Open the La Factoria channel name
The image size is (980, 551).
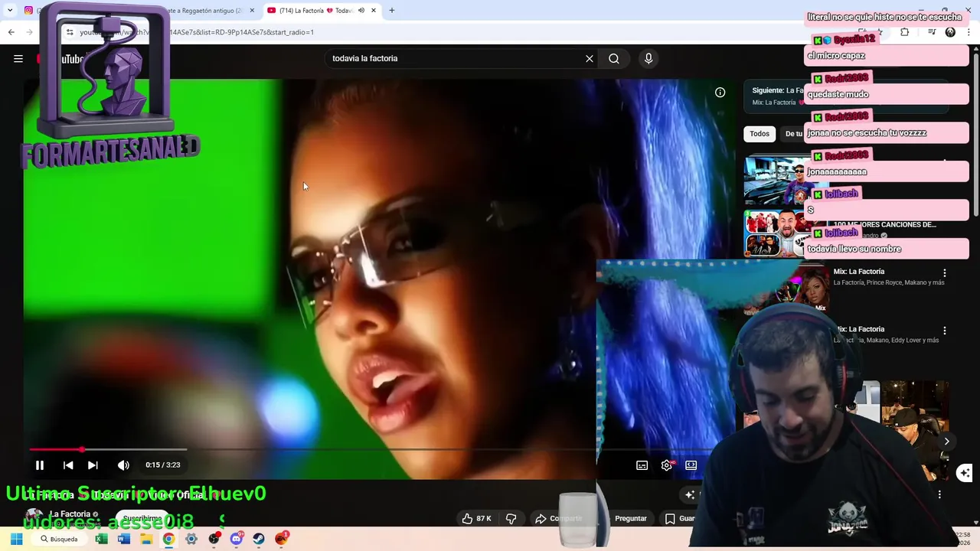click(x=70, y=514)
